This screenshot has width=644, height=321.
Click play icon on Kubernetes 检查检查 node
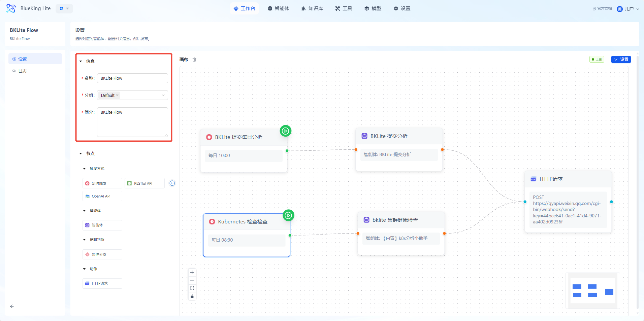(x=288, y=215)
